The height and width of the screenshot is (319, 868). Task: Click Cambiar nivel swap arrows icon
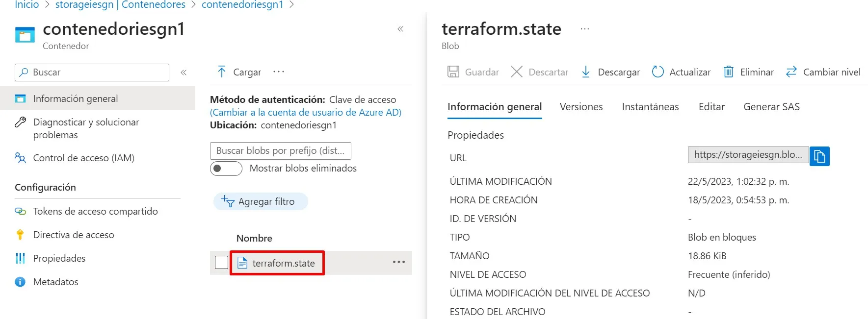[x=791, y=72]
